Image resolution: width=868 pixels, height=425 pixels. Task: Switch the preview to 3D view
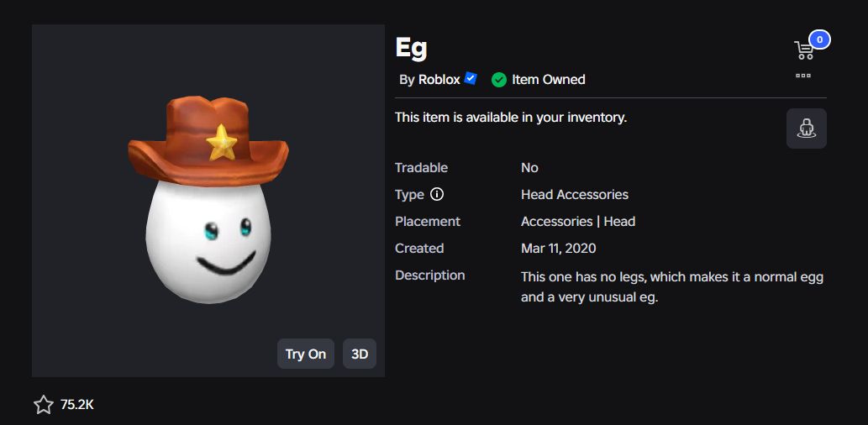click(360, 354)
